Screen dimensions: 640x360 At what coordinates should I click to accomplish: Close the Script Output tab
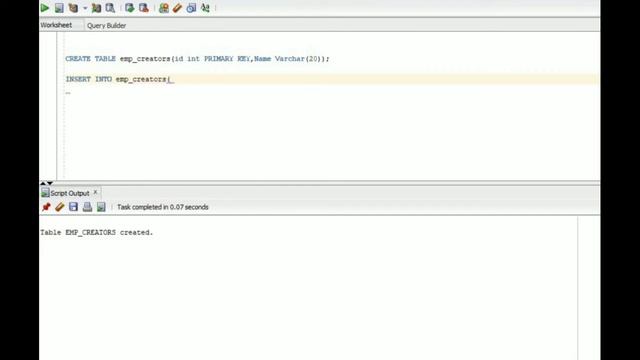tap(96, 192)
